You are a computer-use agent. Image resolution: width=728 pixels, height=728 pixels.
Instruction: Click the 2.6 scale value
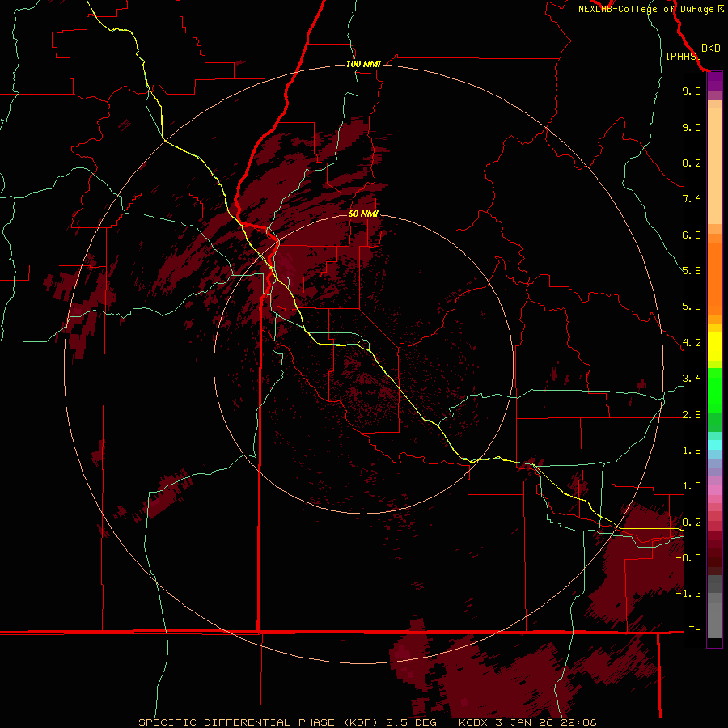tap(692, 415)
